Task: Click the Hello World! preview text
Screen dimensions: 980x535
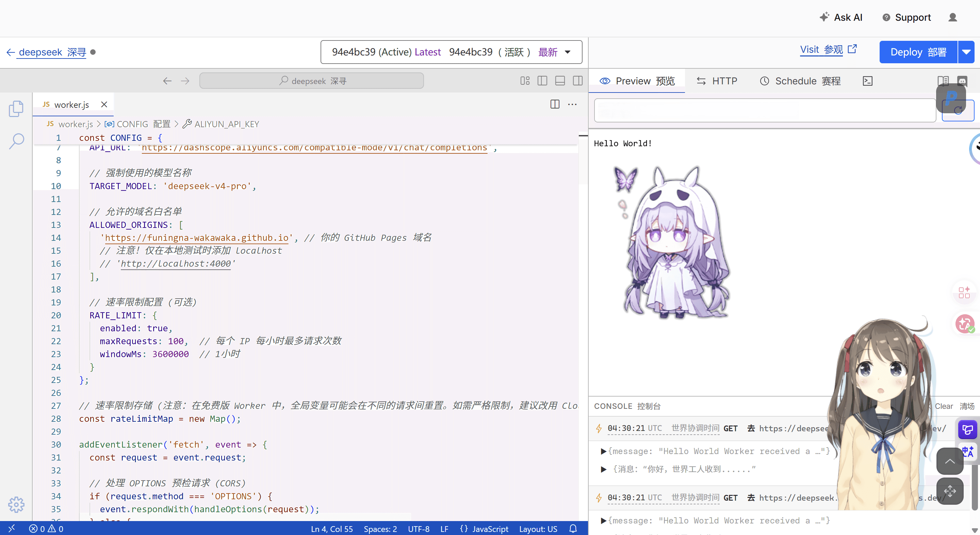Action: [x=623, y=144]
